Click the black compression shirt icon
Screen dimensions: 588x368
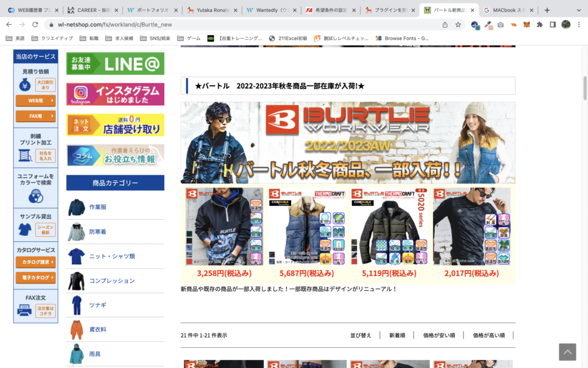pos(76,281)
